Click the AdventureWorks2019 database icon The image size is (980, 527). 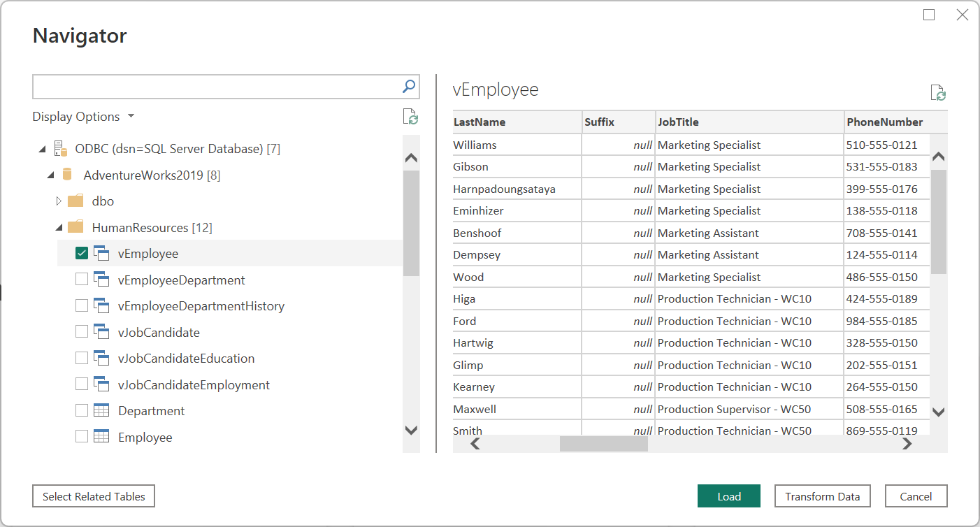coord(68,175)
